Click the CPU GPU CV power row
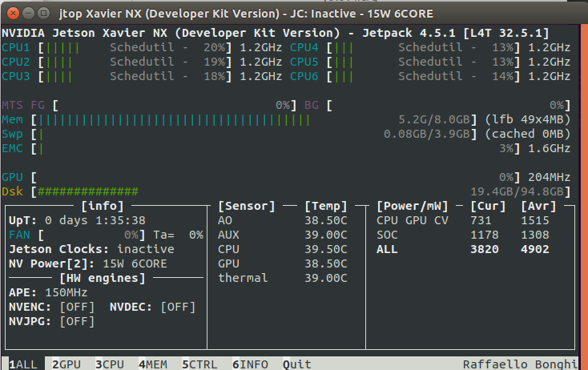Screen dimensions: 588x370 coord(463,220)
